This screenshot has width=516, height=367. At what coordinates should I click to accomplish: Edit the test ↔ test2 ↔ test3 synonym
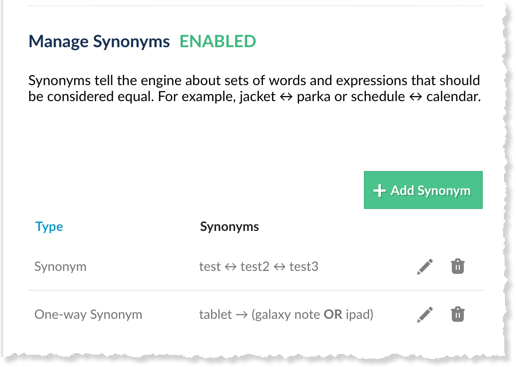pyautogui.click(x=425, y=267)
